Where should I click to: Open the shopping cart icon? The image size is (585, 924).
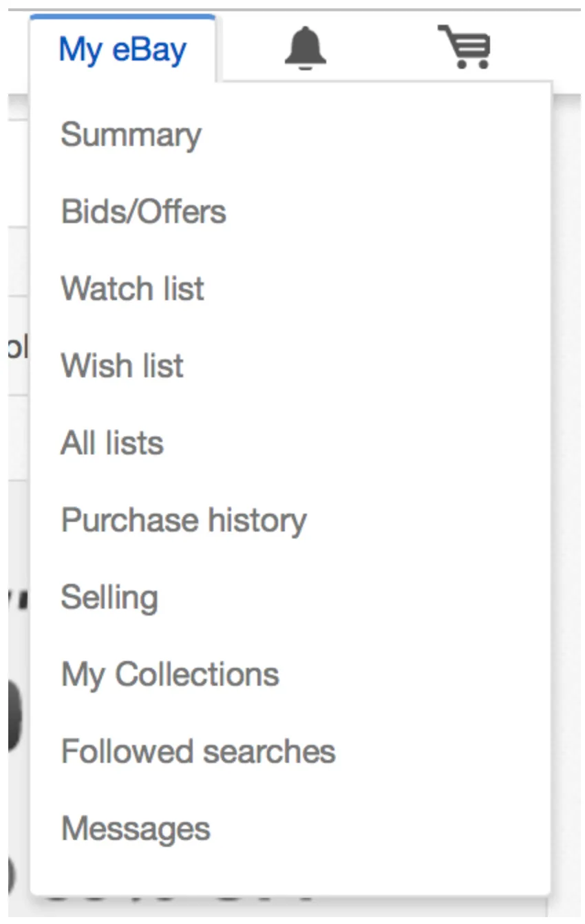tap(465, 47)
